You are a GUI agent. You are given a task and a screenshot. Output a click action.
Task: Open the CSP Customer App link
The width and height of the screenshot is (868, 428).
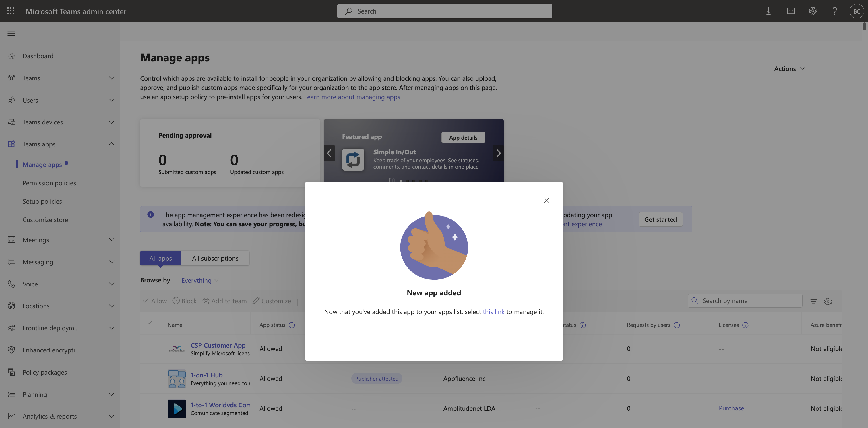point(218,345)
